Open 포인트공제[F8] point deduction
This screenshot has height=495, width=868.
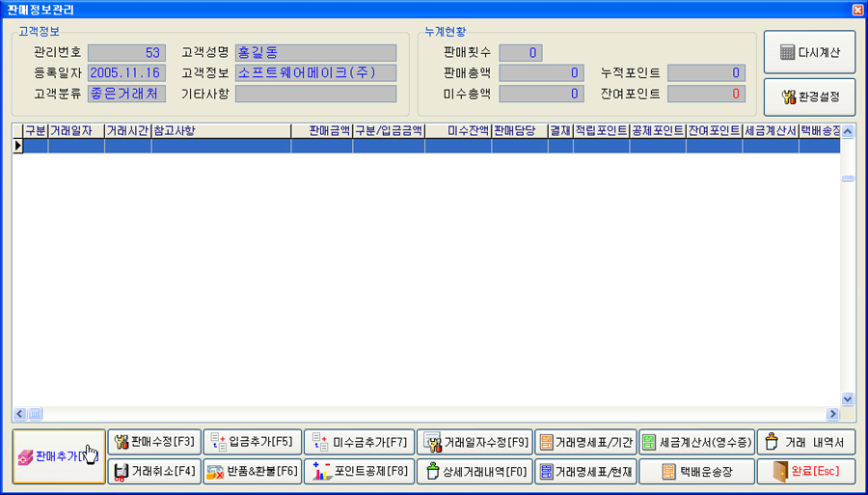click(360, 471)
